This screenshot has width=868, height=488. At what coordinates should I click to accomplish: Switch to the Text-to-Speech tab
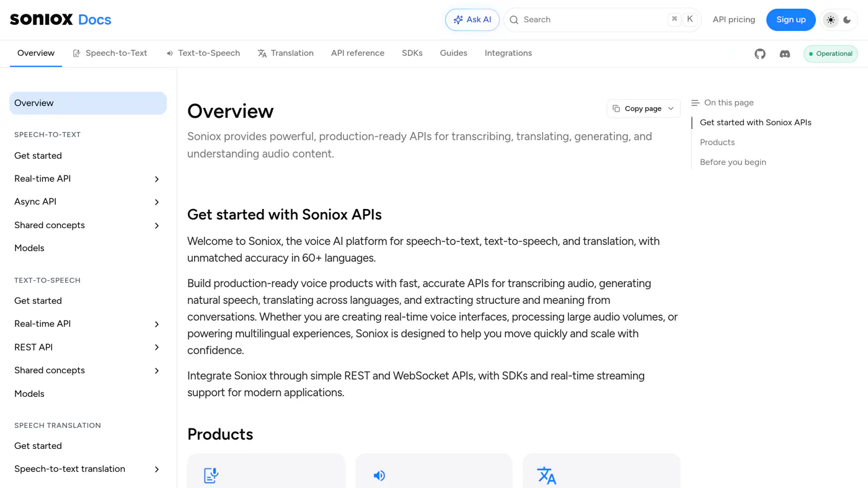203,53
